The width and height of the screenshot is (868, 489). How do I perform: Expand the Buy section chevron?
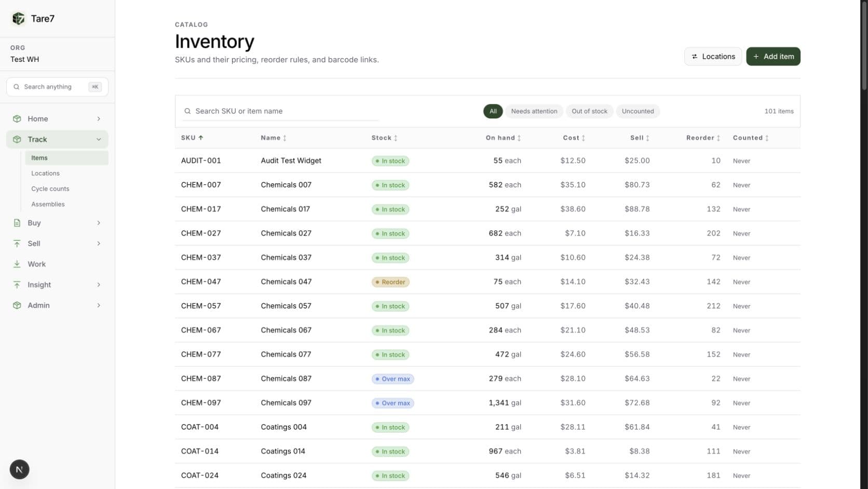tap(99, 223)
